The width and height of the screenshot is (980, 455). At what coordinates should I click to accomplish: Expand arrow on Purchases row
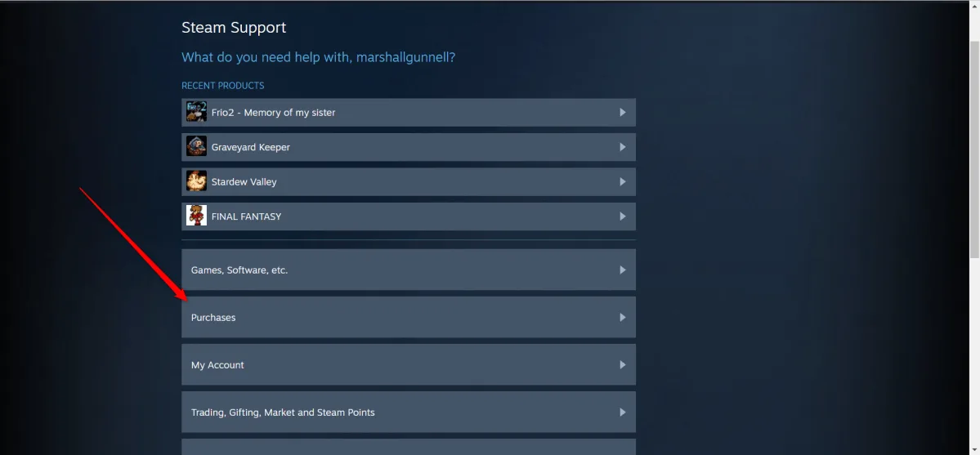point(623,318)
